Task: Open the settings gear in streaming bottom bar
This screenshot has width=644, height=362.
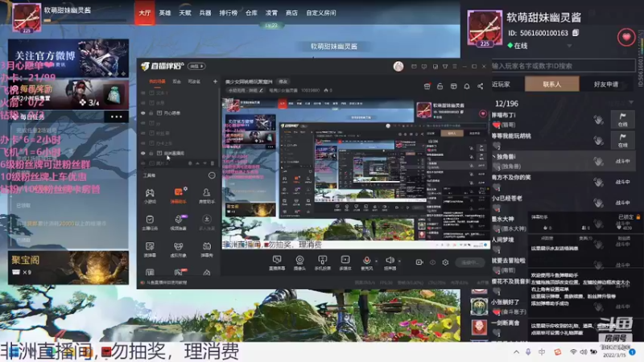Action: pos(446,262)
